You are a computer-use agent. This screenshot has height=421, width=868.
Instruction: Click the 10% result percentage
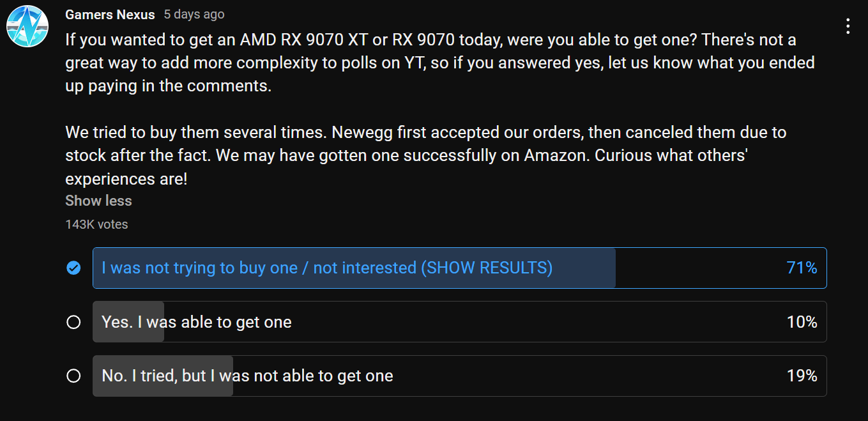point(802,322)
